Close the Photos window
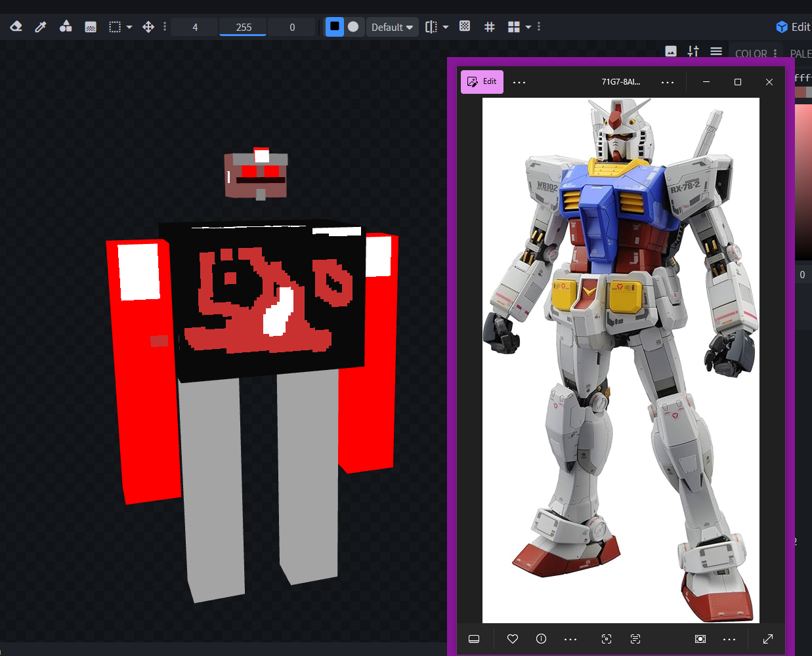This screenshot has height=656, width=812. pos(769,82)
